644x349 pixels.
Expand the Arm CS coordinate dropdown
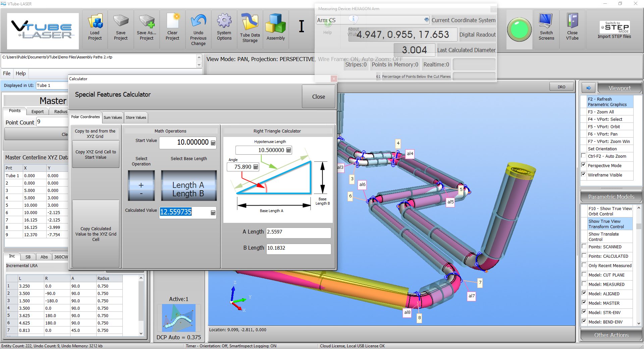(426, 20)
